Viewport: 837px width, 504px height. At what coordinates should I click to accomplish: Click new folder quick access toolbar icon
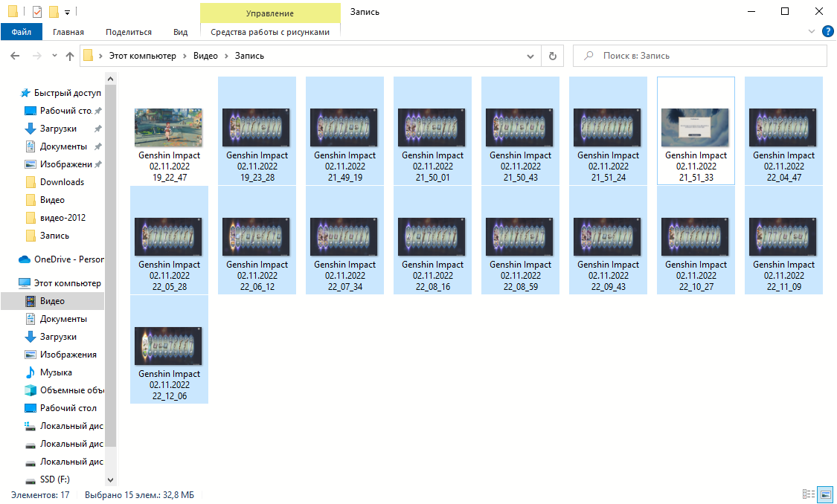point(54,11)
